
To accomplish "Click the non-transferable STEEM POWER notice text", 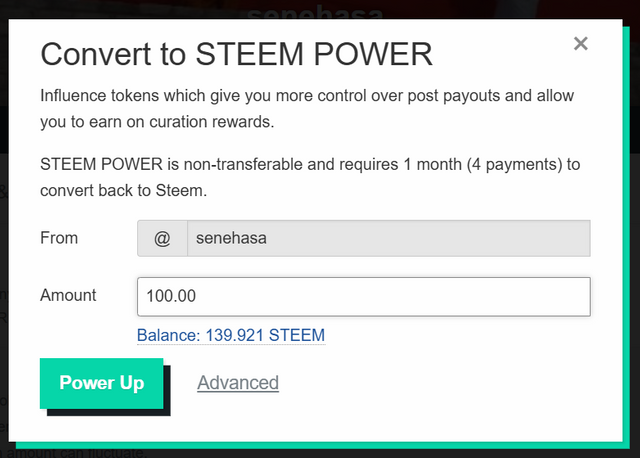I will (310, 177).
